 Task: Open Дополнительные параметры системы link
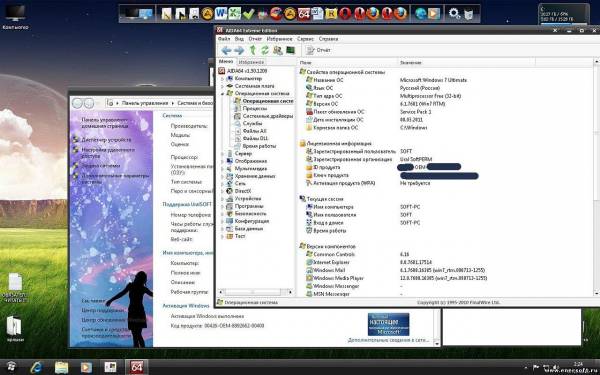(x=114, y=179)
